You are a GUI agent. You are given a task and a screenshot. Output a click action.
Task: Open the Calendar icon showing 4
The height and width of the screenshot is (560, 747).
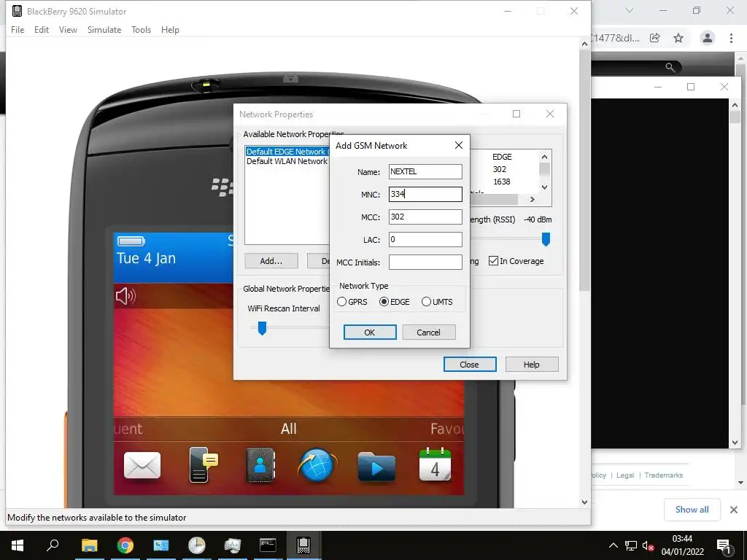pyautogui.click(x=435, y=464)
